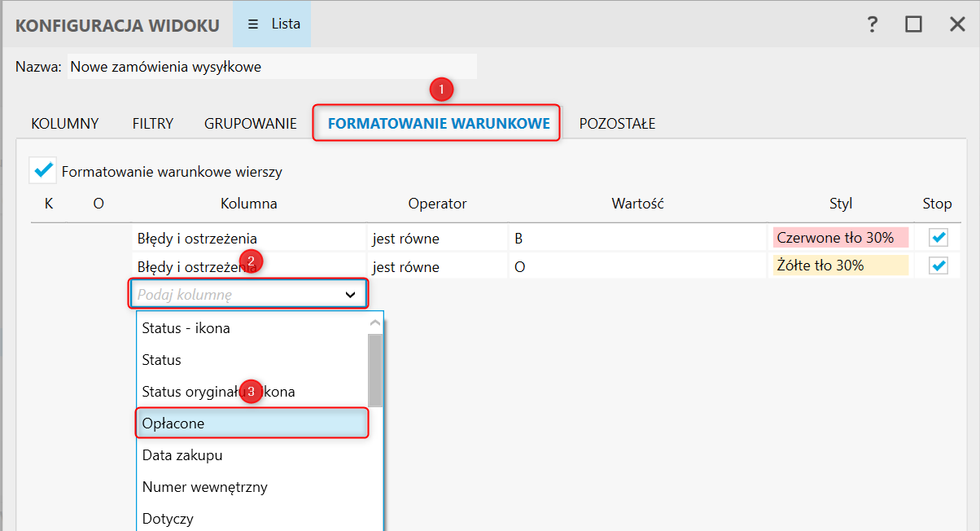Toggle Formatowanie warunkowe wierszy checkbox
This screenshot has width=980, height=531.
tap(42, 171)
